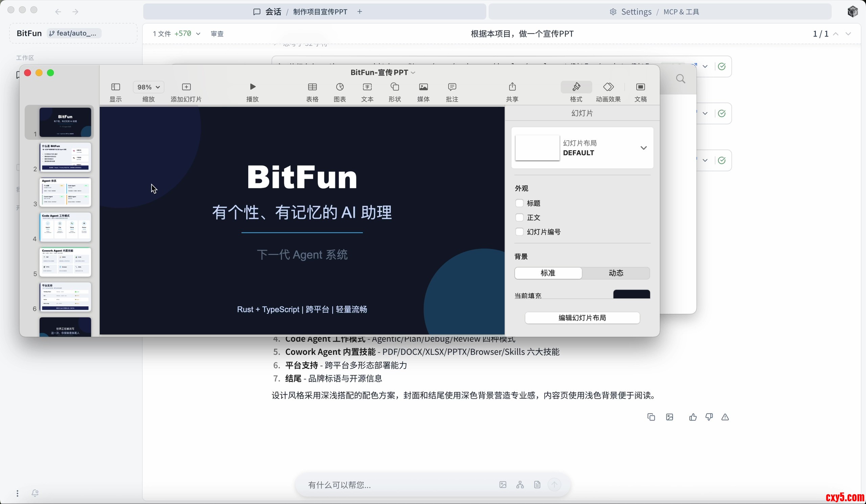Click the Share (共享) icon
The width and height of the screenshot is (866, 504).
click(x=512, y=87)
